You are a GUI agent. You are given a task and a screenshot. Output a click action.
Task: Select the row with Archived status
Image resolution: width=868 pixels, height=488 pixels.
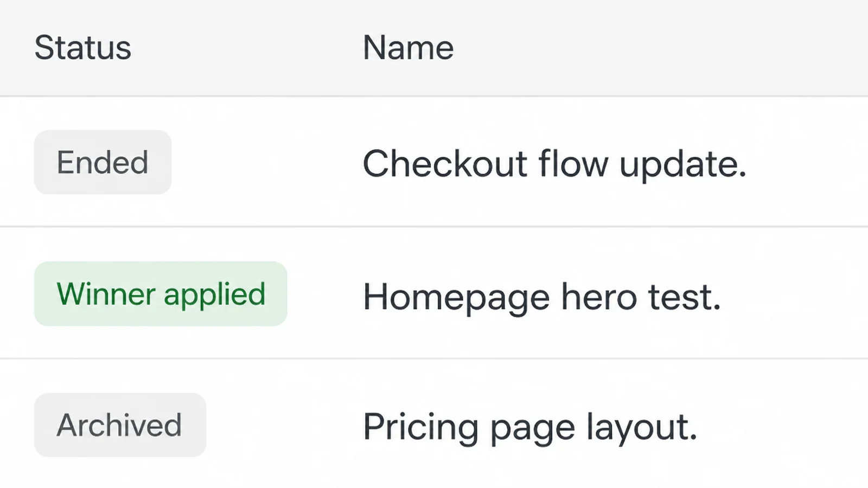pos(434,424)
